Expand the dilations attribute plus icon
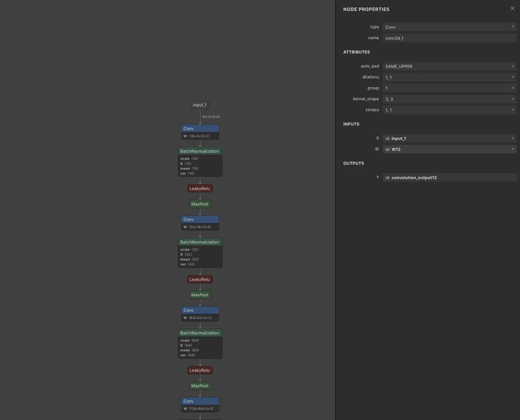 pyautogui.click(x=512, y=77)
